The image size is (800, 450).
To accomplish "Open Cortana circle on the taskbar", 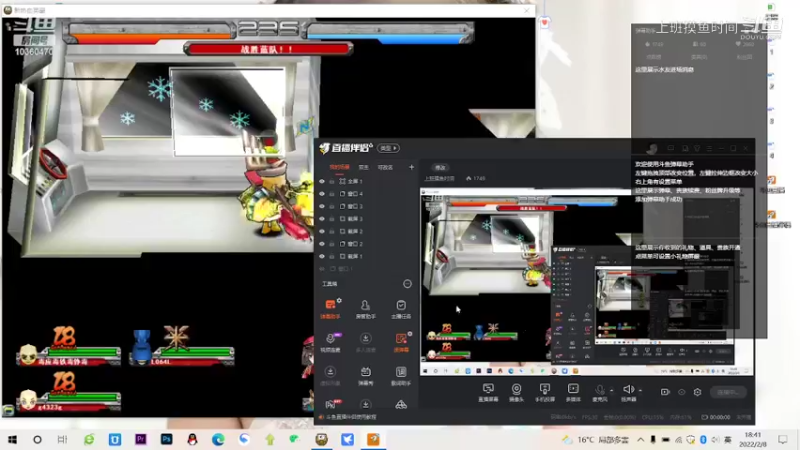I will 37,439.
